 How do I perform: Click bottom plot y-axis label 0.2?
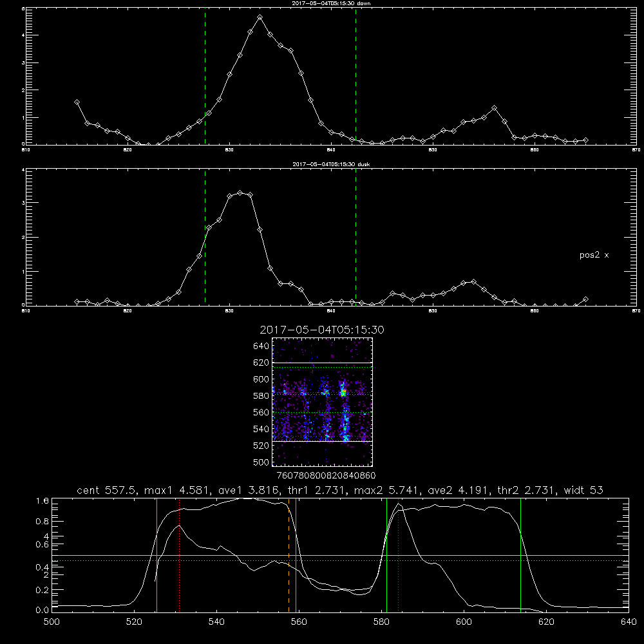(43, 590)
